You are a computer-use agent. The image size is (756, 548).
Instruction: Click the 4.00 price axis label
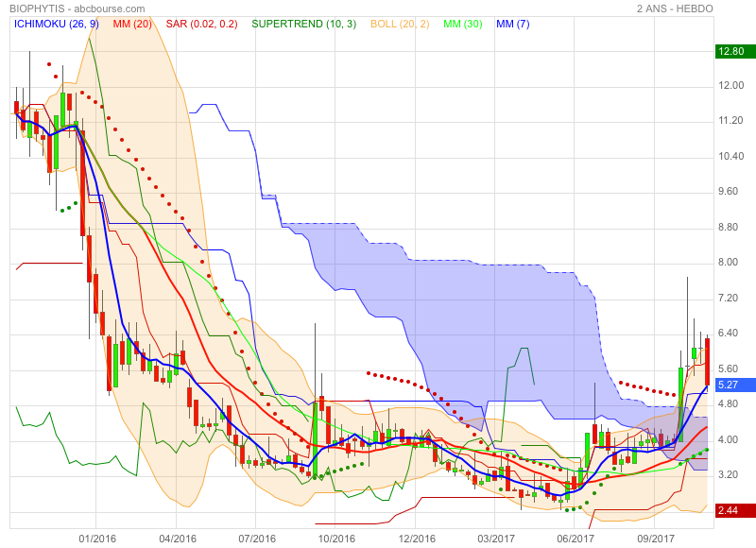pos(730,439)
